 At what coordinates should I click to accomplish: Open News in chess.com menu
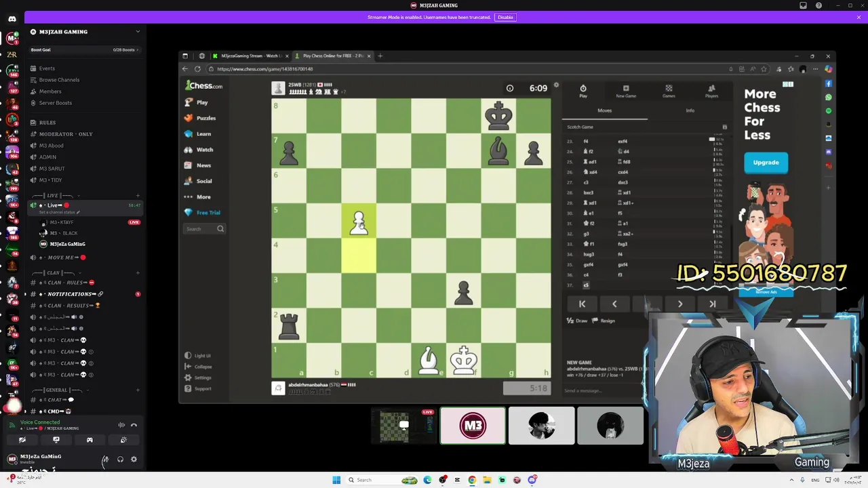tap(203, 165)
